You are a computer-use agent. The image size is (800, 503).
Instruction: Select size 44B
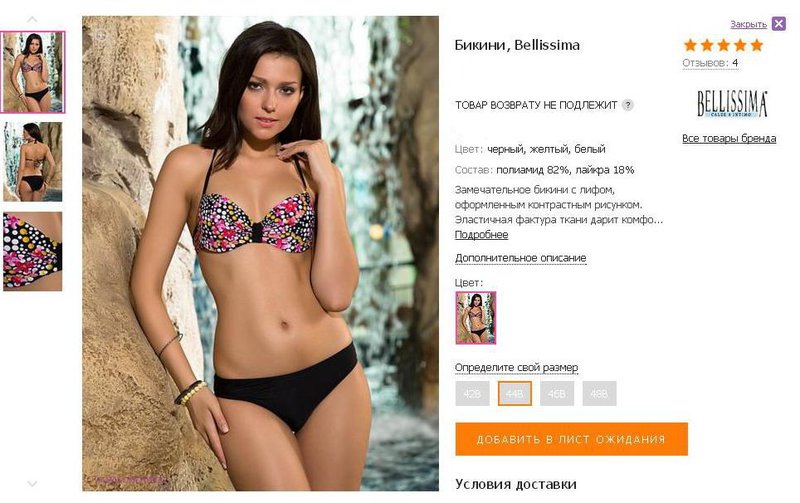[x=514, y=393]
